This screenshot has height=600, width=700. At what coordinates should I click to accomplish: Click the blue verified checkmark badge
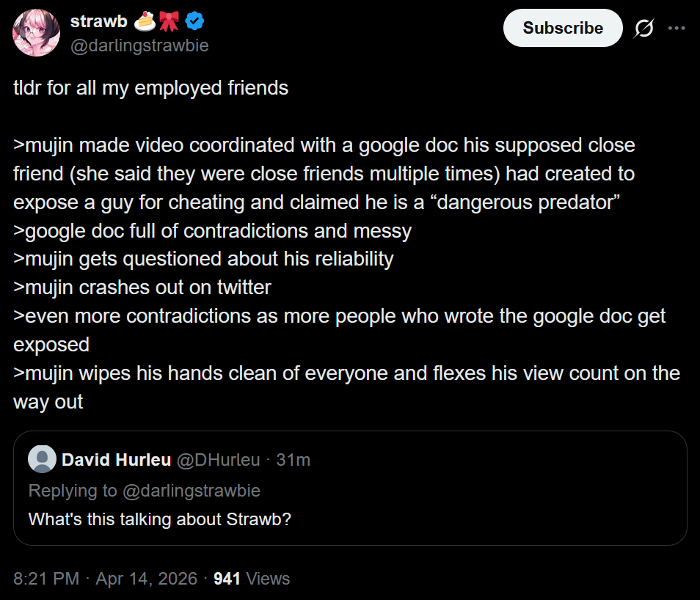pos(195,22)
